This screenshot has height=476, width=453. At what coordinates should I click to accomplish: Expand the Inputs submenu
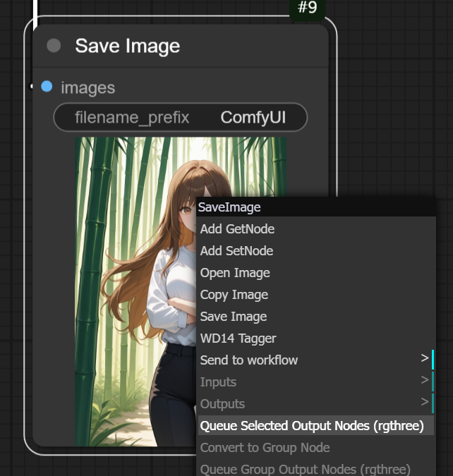pyautogui.click(x=316, y=382)
